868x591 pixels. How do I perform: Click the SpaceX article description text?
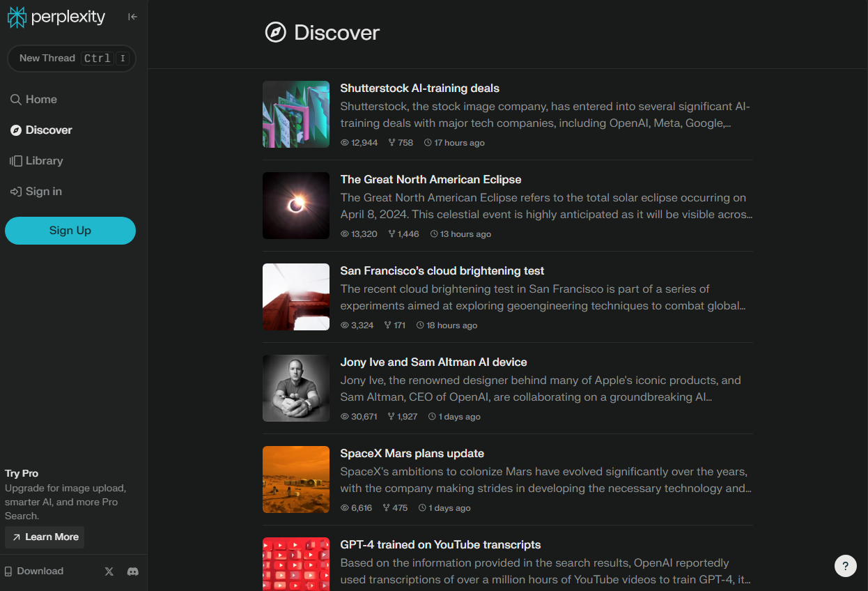click(x=545, y=480)
